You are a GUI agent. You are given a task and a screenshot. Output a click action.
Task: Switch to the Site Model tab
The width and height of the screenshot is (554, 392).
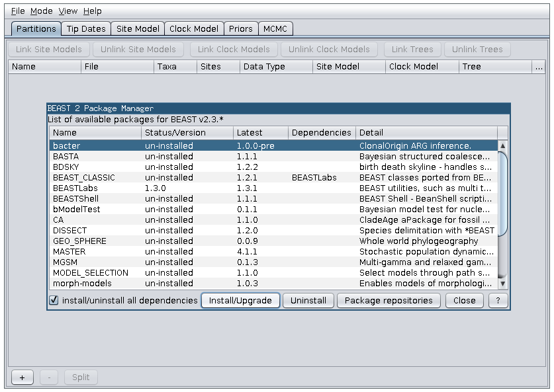click(138, 29)
